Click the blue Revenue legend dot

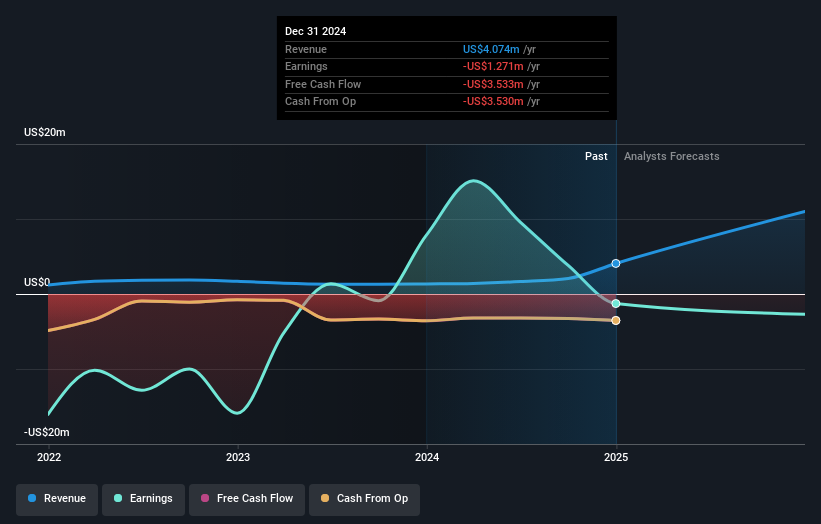pos(32,498)
